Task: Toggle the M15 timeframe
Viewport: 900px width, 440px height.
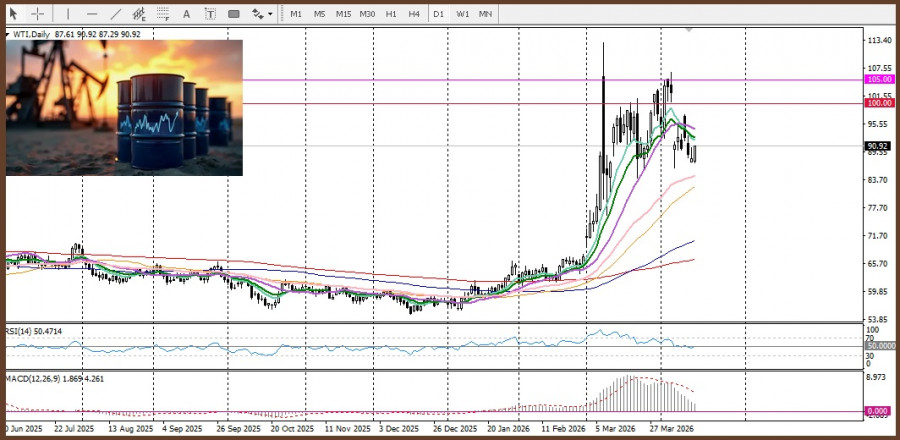Action: coord(343,14)
